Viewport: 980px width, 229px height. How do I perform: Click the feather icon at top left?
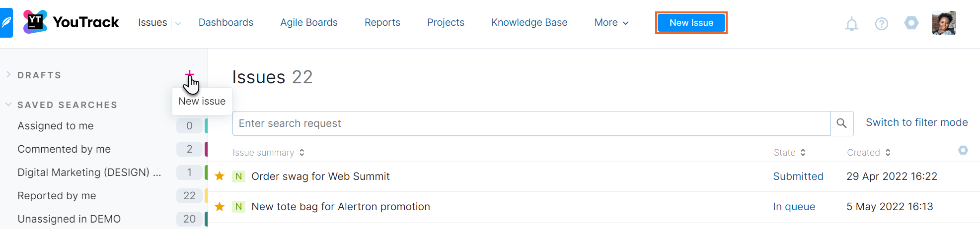tap(6, 23)
